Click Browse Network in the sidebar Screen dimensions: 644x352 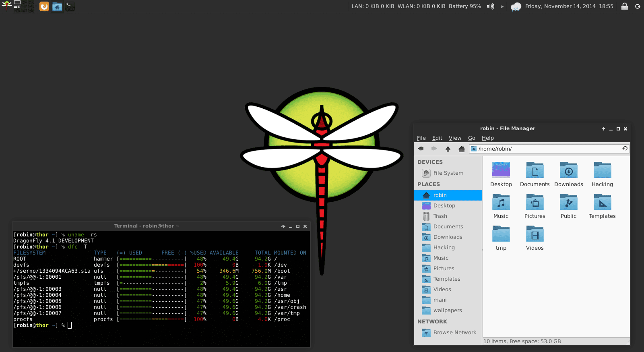tap(448, 333)
